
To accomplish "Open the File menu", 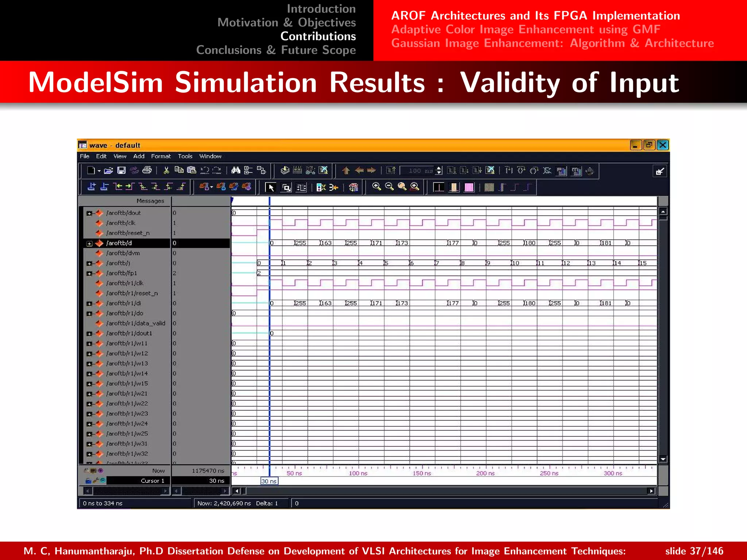I will point(85,156).
